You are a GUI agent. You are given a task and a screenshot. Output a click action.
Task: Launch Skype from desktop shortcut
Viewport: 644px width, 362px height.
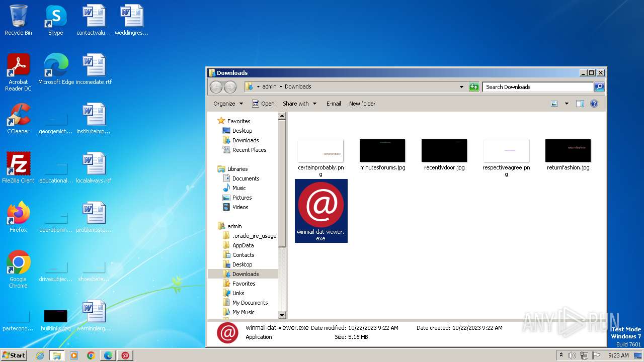point(56,20)
